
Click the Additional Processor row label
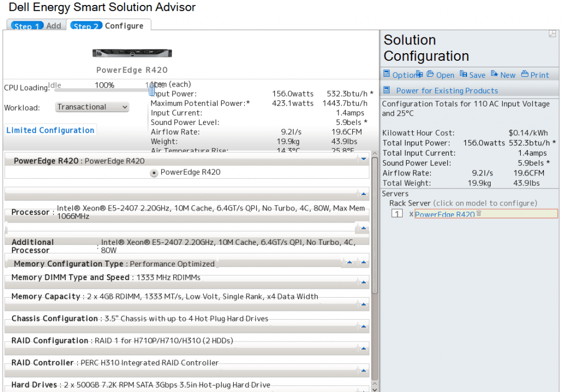coord(32,246)
